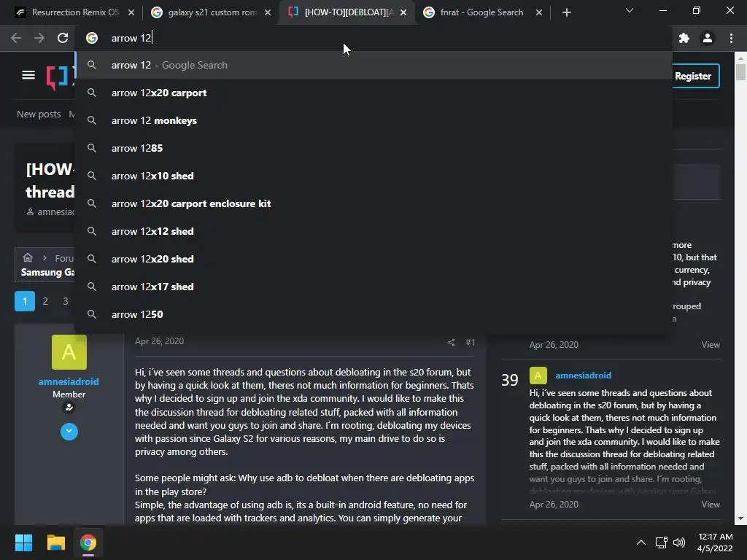Show hidden system tray icons
This screenshot has width=747, height=560.
coord(641,542)
